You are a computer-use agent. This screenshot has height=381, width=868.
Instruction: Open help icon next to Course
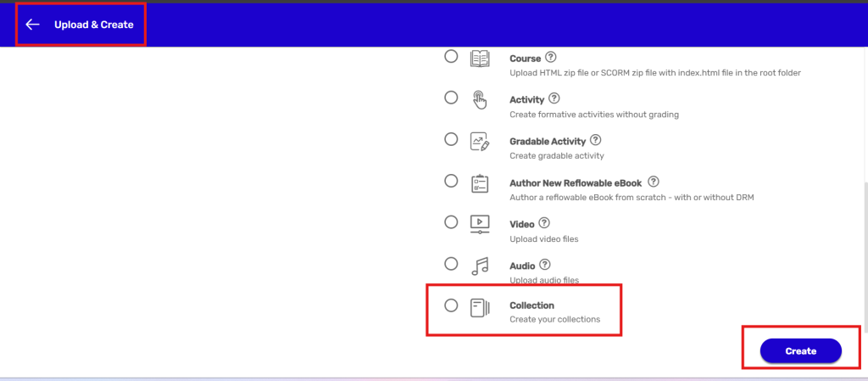551,58
